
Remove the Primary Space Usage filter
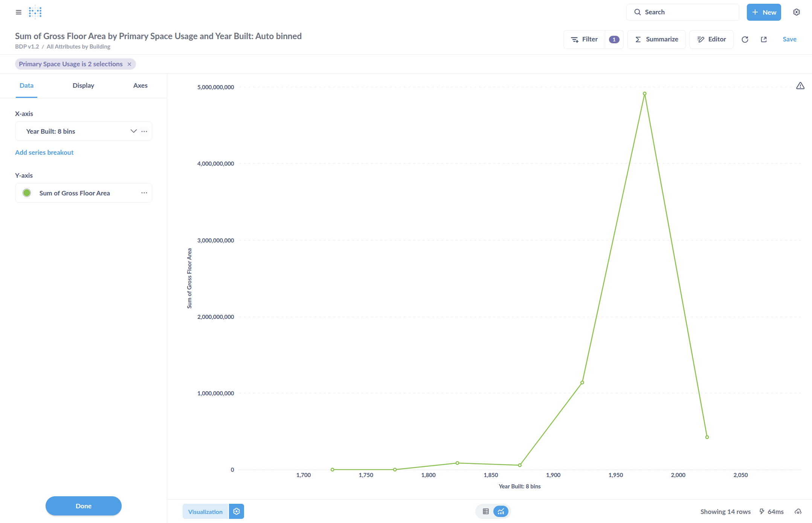tap(129, 64)
